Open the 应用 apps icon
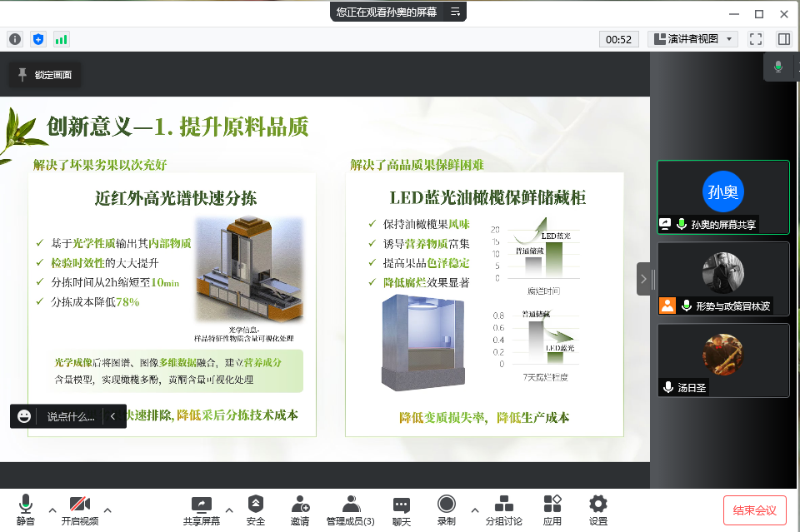The width and height of the screenshot is (800, 532). click(552, 510)
